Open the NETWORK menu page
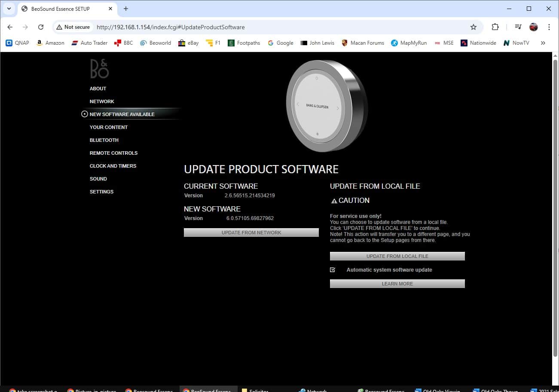This screenshot has height=392, width=559. pos(102,101)
